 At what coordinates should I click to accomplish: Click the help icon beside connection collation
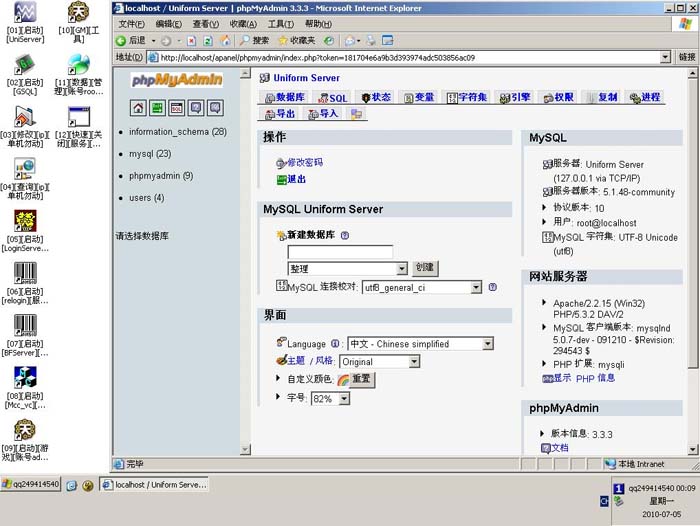tap(492, 287)
